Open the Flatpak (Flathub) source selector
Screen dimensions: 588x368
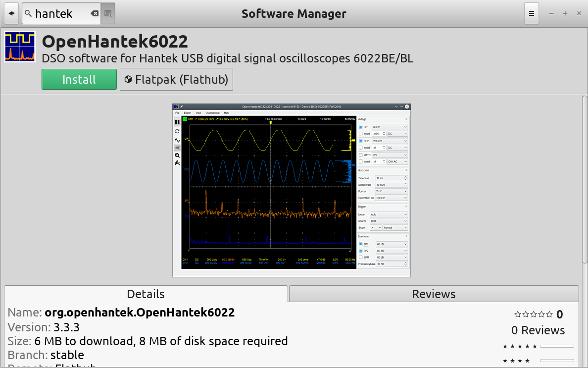(176, 79)
